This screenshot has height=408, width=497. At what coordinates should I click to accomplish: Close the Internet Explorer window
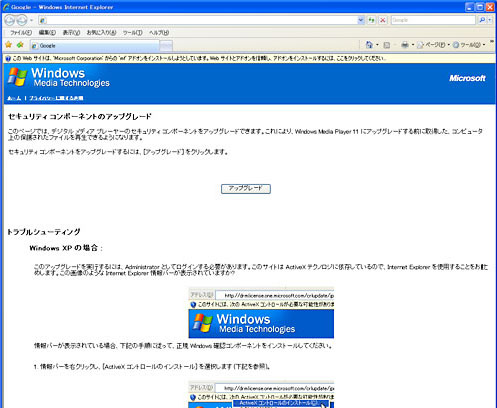tap(490, 7)
